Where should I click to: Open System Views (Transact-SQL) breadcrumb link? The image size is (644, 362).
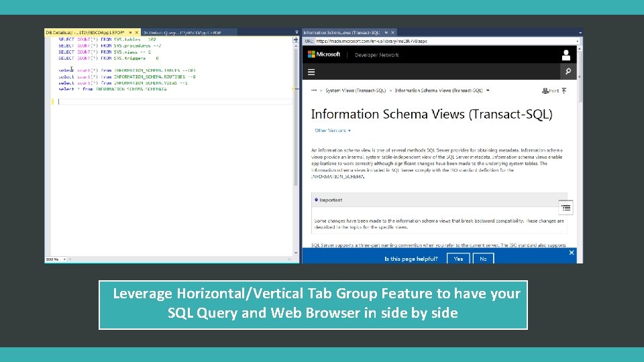point(356,90)
